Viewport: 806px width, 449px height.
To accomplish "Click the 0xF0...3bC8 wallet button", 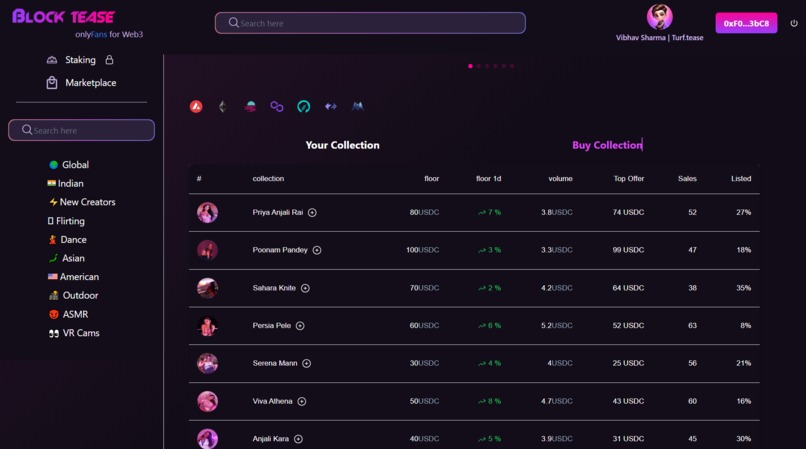I will 746,23.
